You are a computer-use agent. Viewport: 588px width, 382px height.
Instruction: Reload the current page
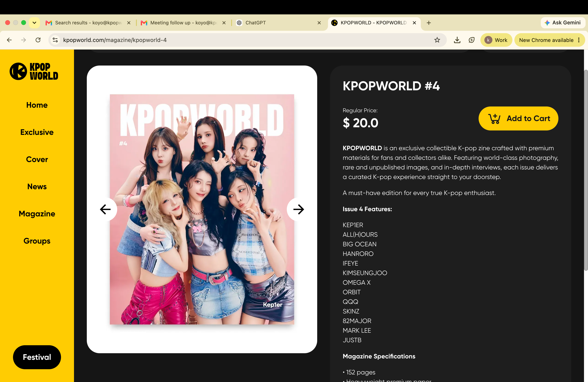click(x=38, y=40)
